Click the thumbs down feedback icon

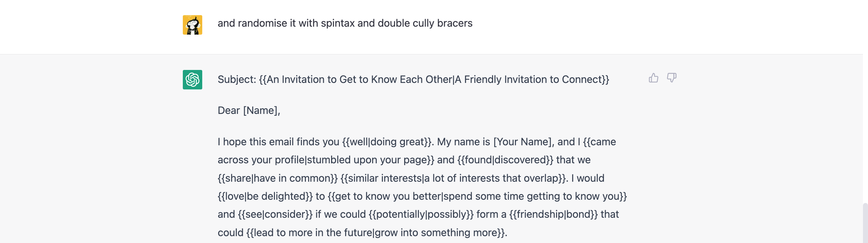click(x=672, y=78)
